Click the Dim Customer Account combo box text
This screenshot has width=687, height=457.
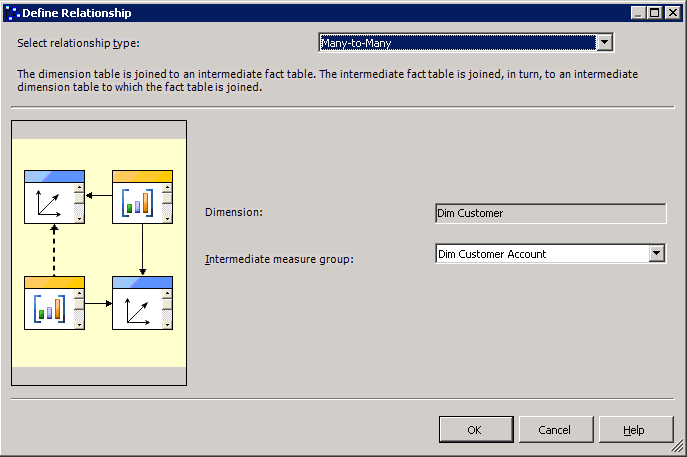tap(492, 254)
